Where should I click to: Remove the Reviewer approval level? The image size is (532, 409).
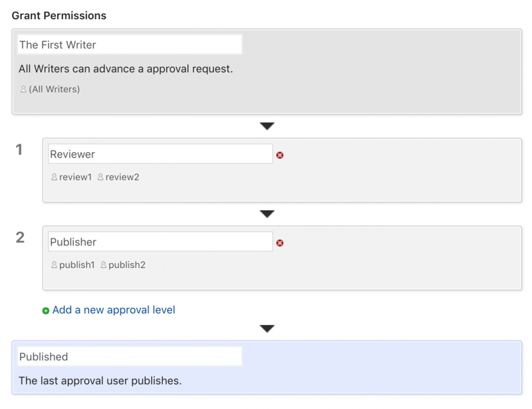279,155
